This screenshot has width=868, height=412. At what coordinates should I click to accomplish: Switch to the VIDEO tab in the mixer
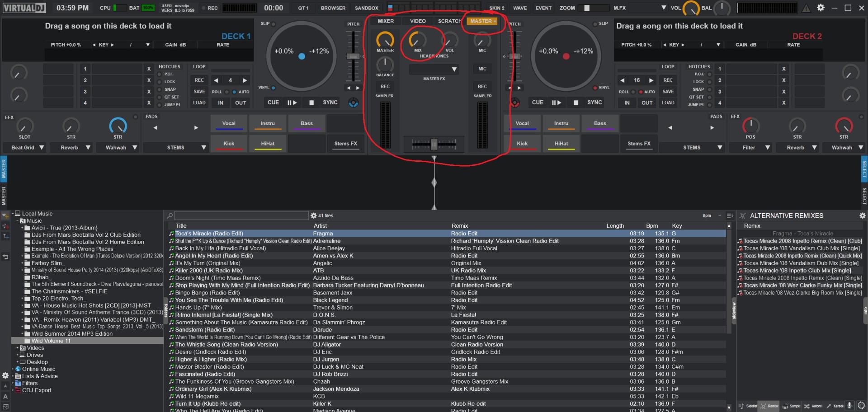tap(417, 21)
